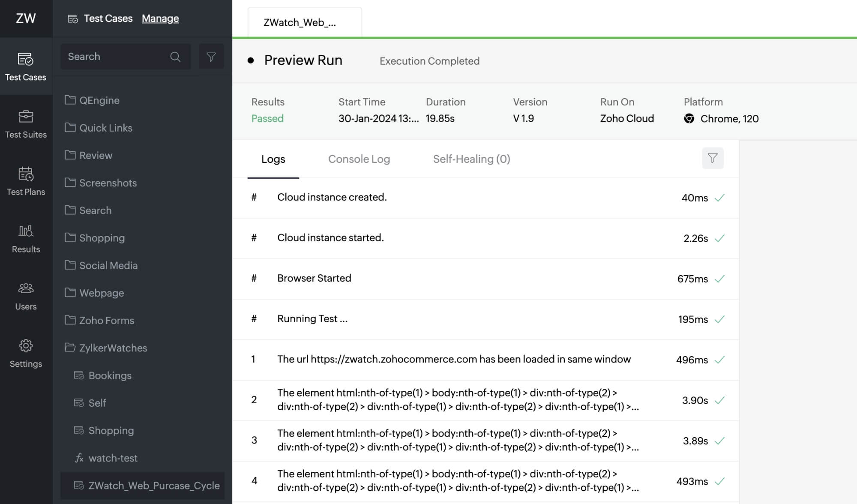Switch to the Console Log tab

tap(359, 159)
